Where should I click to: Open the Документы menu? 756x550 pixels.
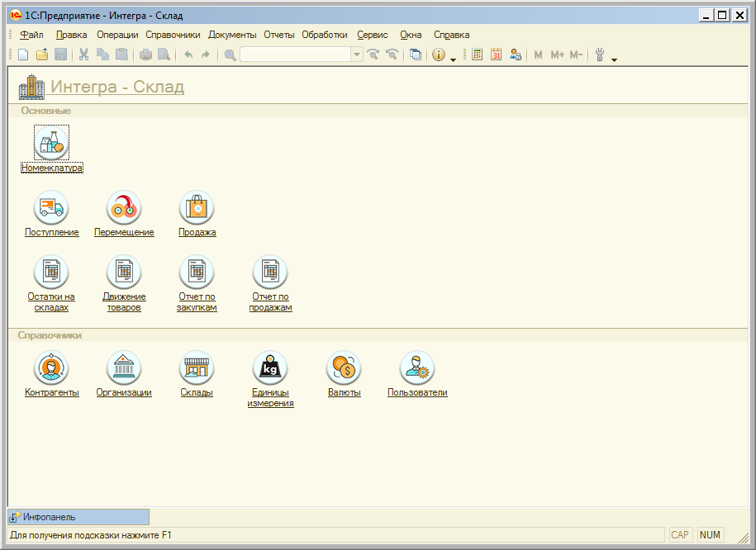pyautogui.click(x=232, y=35)
